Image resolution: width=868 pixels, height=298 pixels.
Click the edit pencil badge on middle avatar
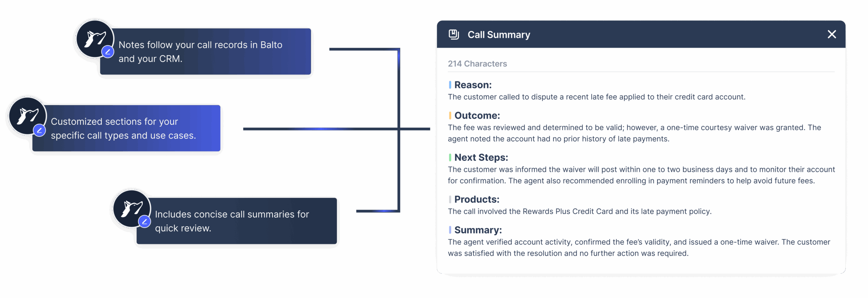[39, 130]
